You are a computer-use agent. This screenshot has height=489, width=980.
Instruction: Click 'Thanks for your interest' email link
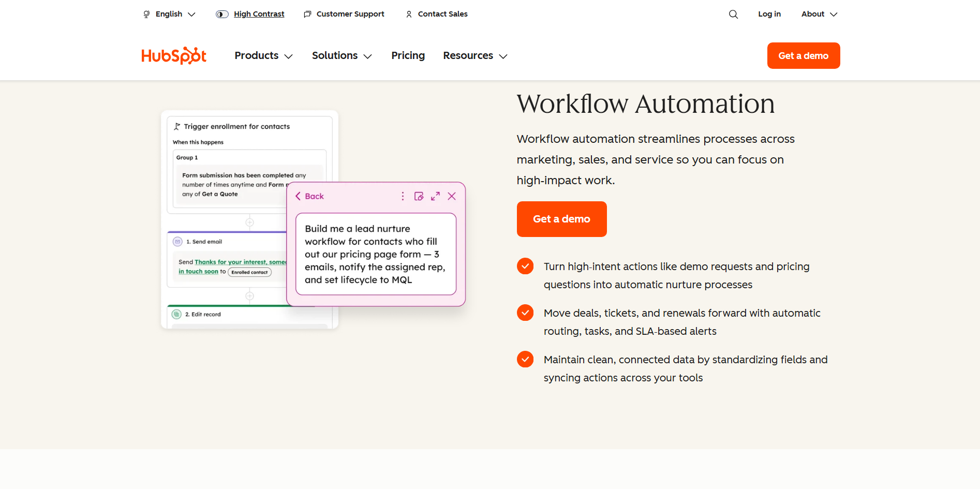click(x=232, y=266)
